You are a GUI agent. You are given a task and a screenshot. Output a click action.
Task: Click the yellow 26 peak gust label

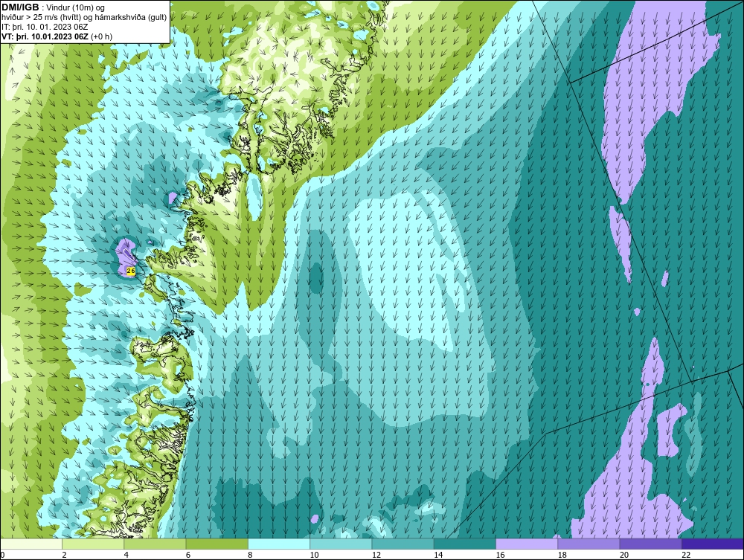132,271
